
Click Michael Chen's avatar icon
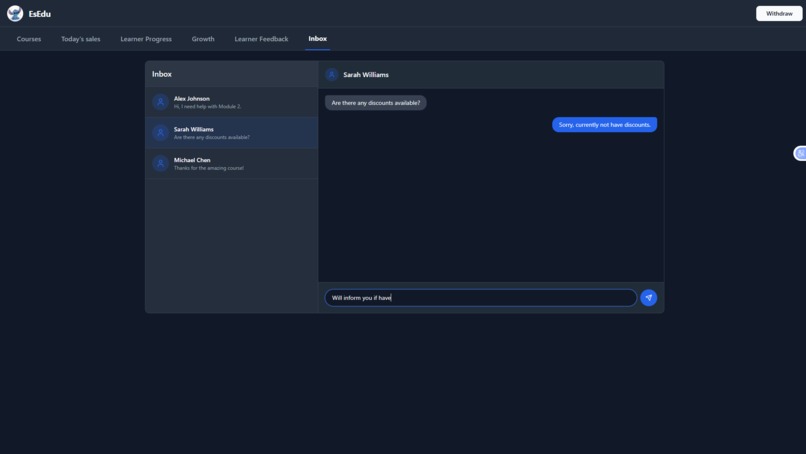[160, 164]
